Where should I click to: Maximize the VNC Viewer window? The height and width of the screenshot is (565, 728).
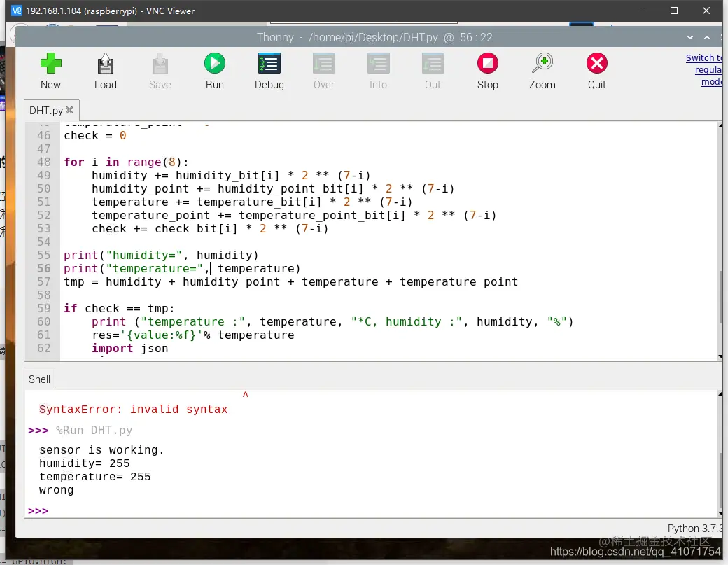coord(674,11)
